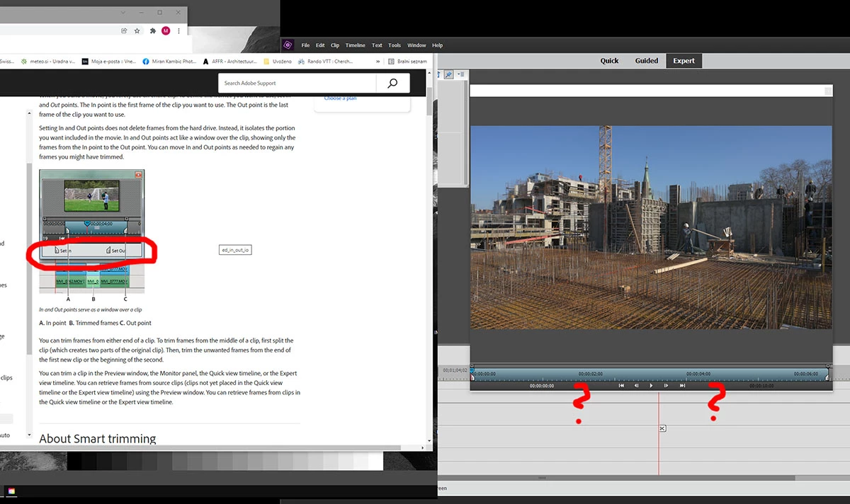This screenshot has height=504, width=850.
Task: Bookmark this page with star icon
Action: [x=137, y=31]
